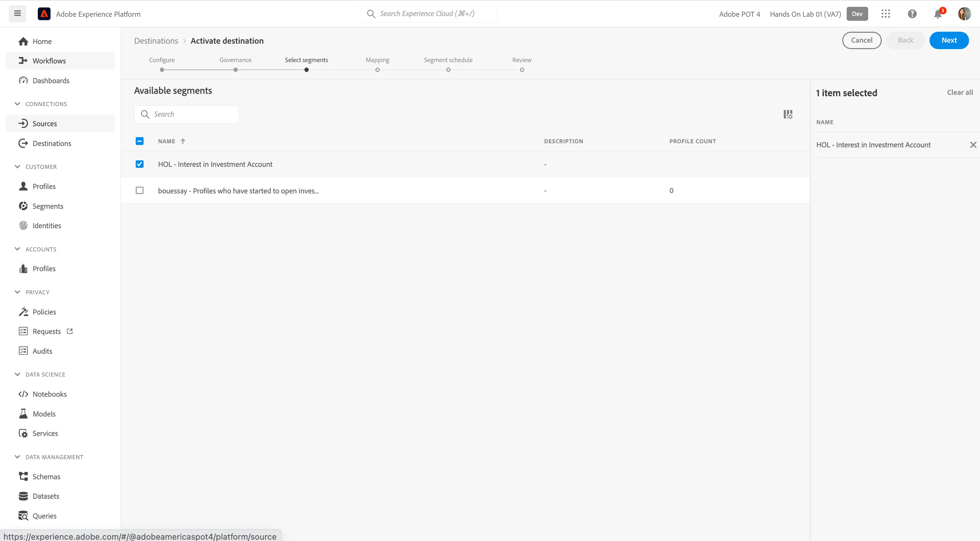Click the Notebooks code icon
The image size is (980, 541).
(x=23, y=394)
